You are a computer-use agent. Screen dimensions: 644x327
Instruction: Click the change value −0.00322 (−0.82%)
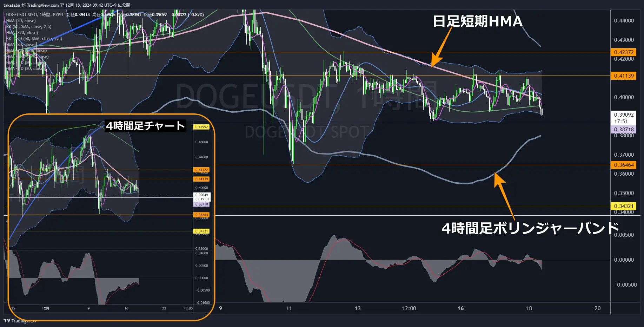tap(187, 15)
